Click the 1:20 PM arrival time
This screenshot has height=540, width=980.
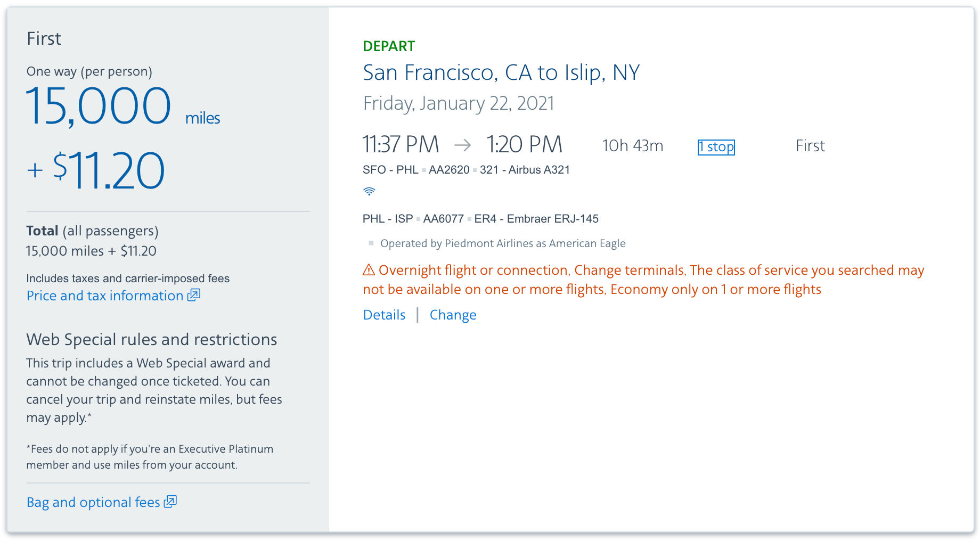(x=524, y=145)
